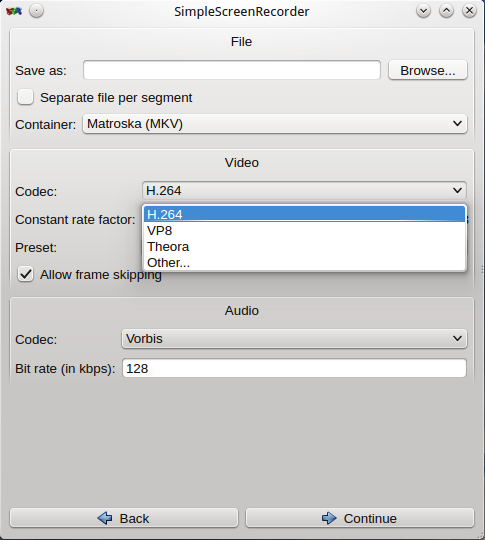Choose VP8 from the codec list

[305, 230]
